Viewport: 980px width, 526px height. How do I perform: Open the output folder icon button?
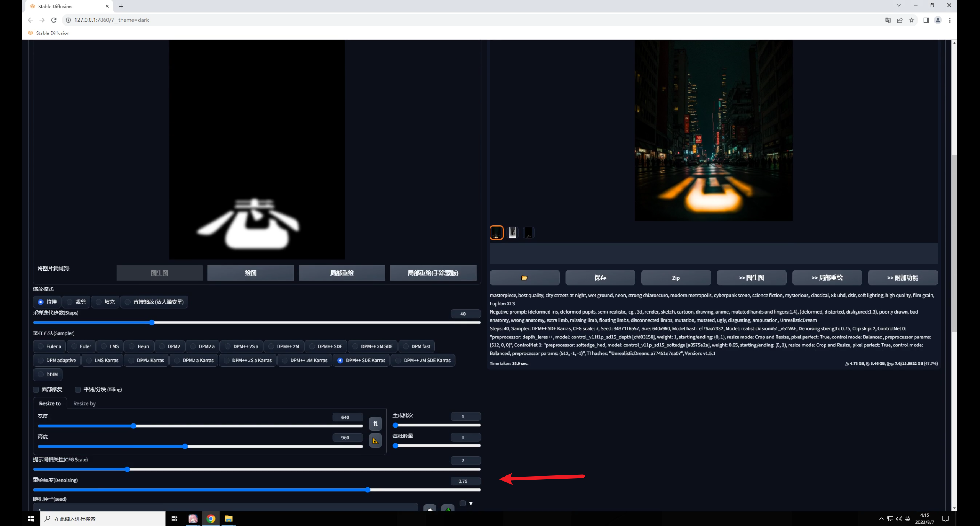[524, 278]
